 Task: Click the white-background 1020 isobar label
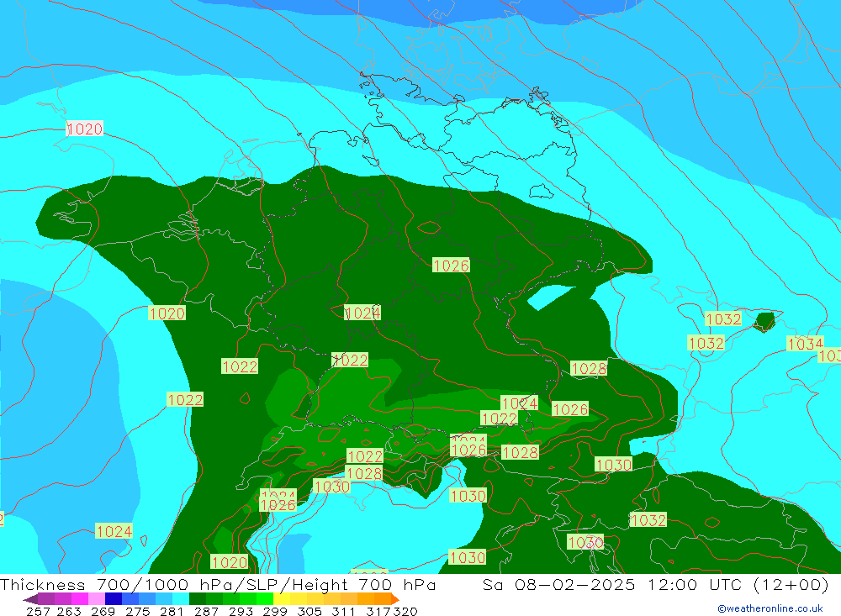coord(85,129)
